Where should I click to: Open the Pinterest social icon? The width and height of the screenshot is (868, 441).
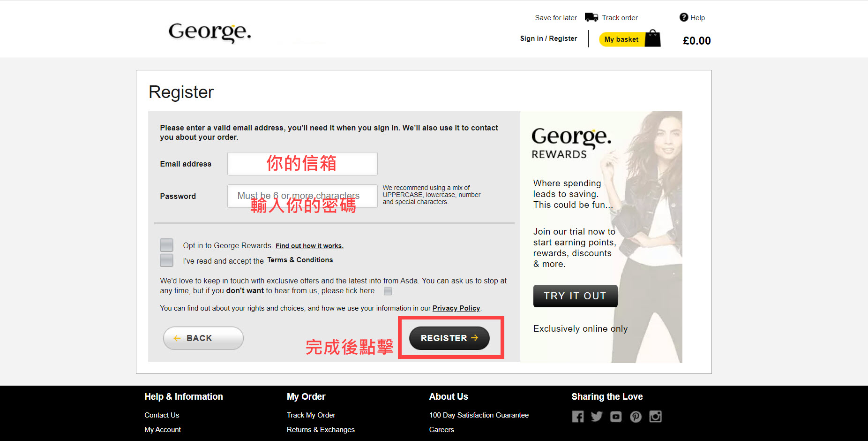(x=636, y=417)
